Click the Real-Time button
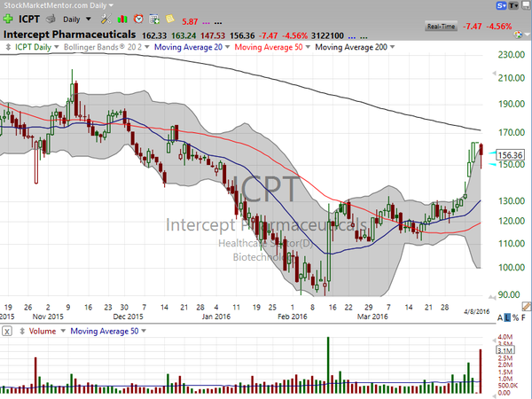532x399 pixels. tap(441, 26)
